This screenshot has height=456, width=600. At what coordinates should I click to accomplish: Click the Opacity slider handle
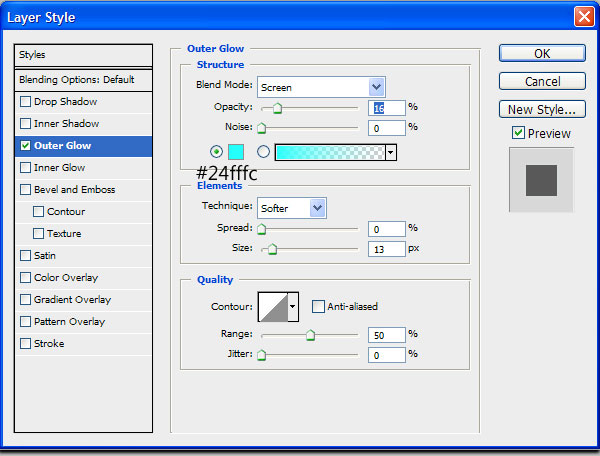(x=277, y=109)
